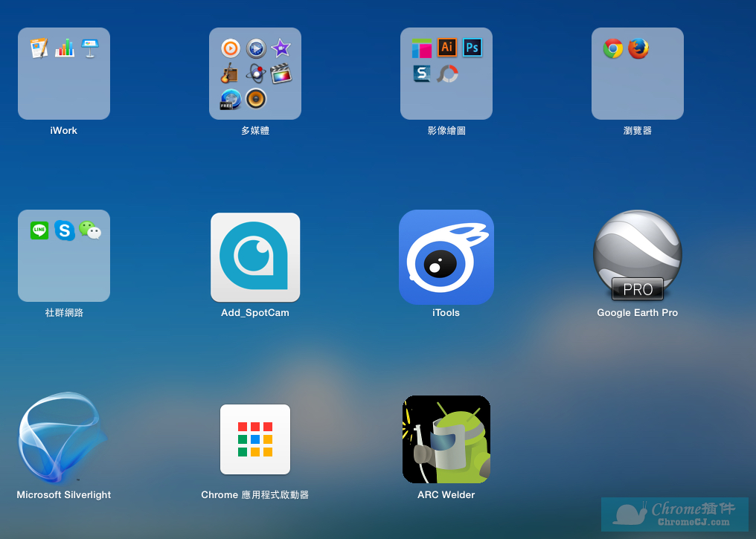Open the Chrome app launcher grid icon
The width and height of the screenshot is (756, 539).
pyautogui.click(x=255, y=439)
